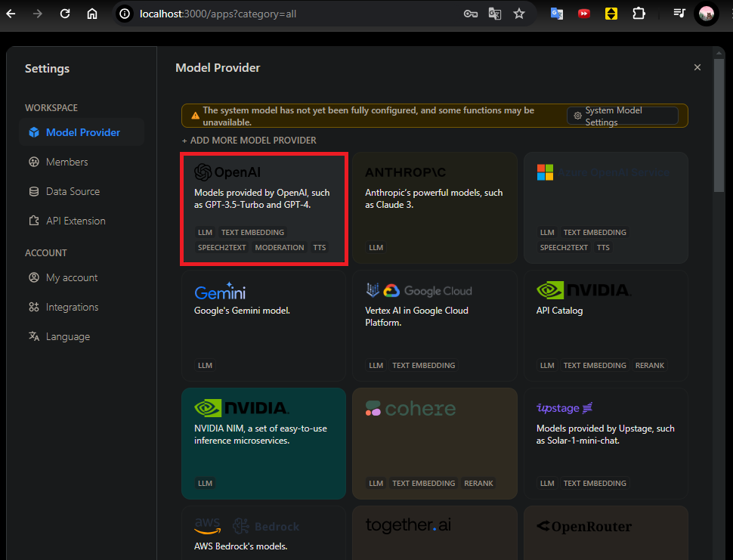Screen dimensions: 733x560
Task: Select the Azure OpenAI Service card
Action: (x=606, y=208)
